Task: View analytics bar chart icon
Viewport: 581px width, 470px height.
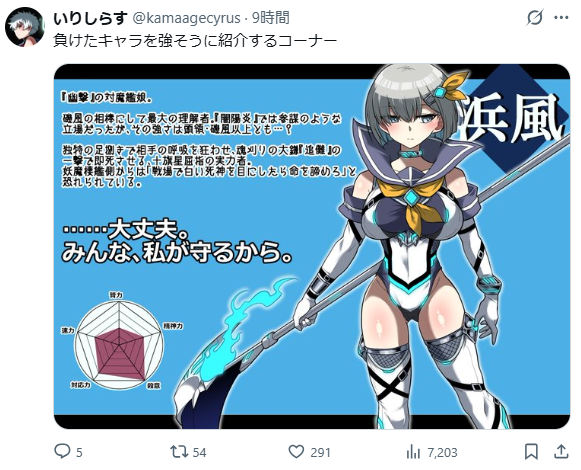Action: (x=413, y=452)
